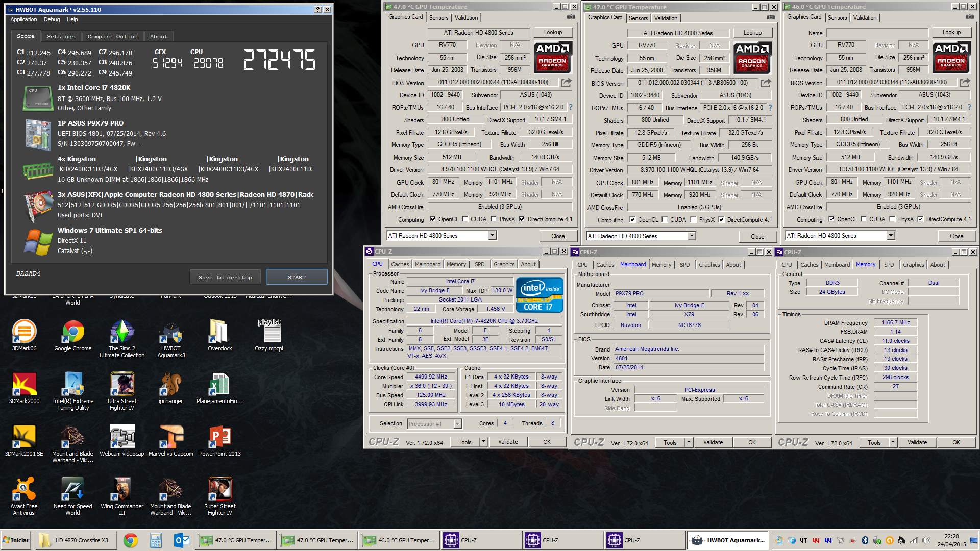The image size is (980, 551).
Task: Open Marvel vs Capcom shortcut
Action: pos(171,440)
